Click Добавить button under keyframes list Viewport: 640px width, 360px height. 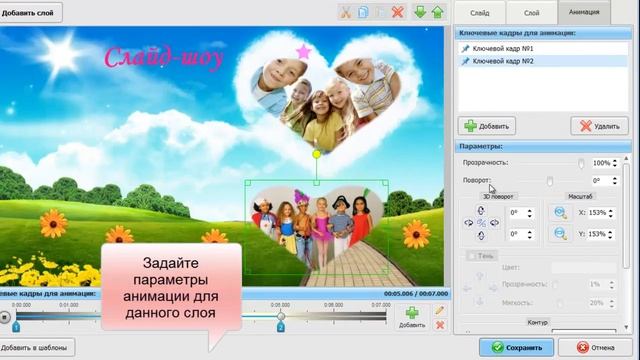(x=487, y=126)
